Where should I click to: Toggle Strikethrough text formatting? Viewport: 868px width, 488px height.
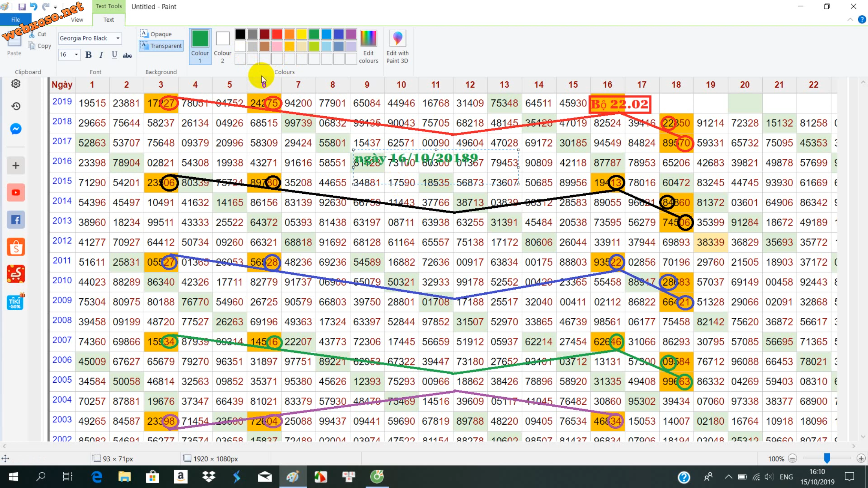(x=127, y=55)
